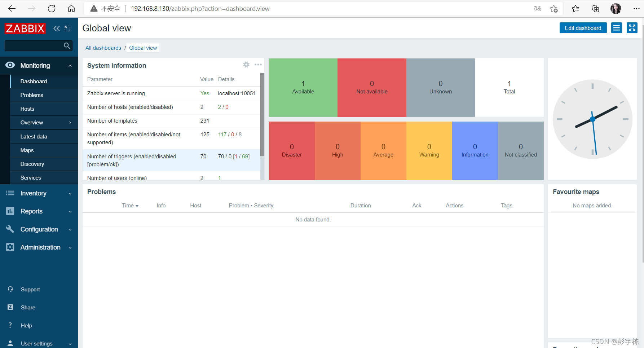This screenshot has height=348, width=644.
Task: Click the red Disaster severity tile
Action: coord(292,151)
